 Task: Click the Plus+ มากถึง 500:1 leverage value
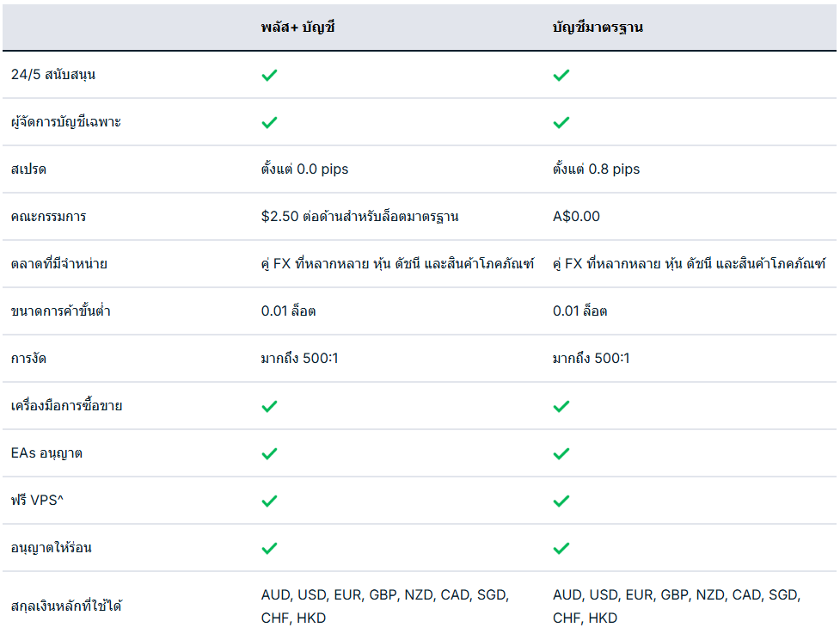pos(299,359)
